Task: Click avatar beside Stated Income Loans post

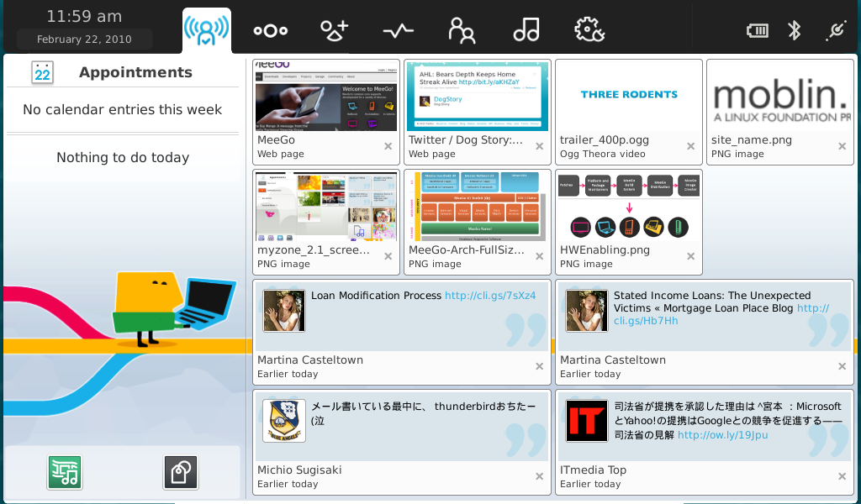Action: tap(587, 311)
